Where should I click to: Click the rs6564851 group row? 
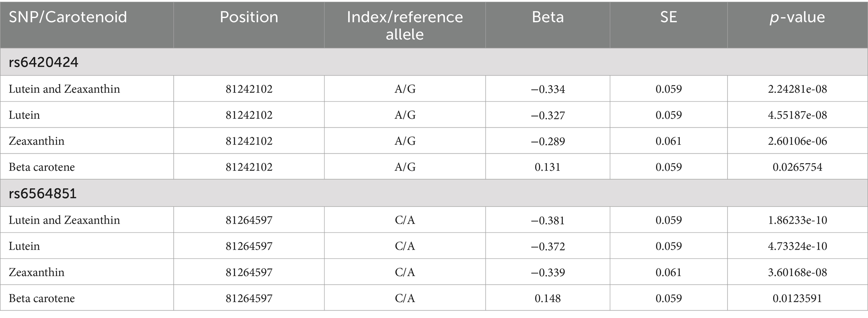tap(434, 193)
